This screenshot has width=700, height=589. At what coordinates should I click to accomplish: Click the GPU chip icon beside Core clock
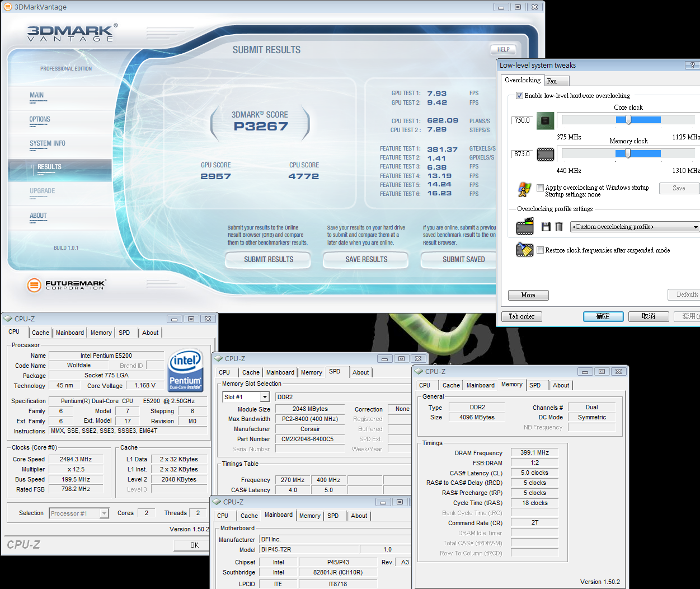tap(546, 120)
